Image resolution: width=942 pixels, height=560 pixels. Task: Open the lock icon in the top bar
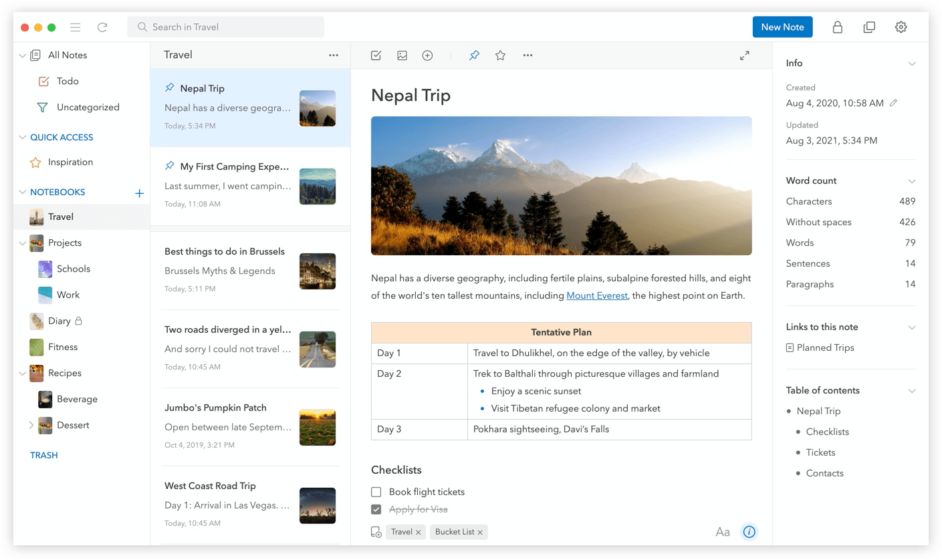click(x=837, y=27)
